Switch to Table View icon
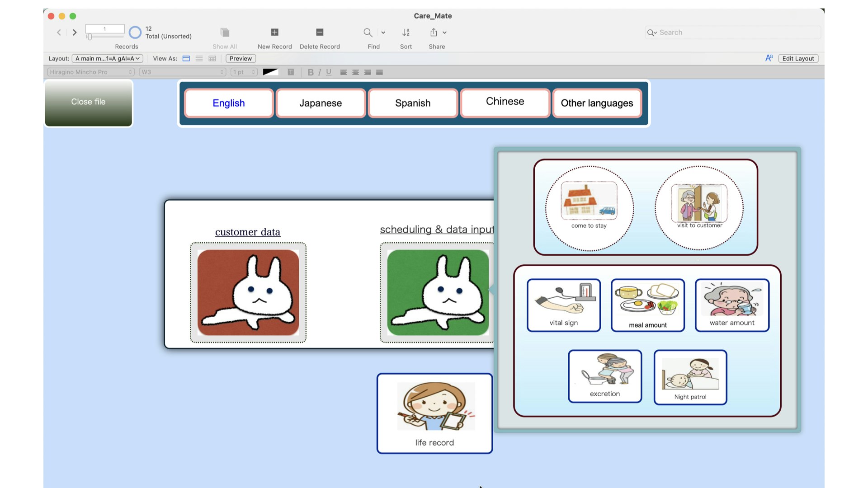Image resolution: width=868 pixels, height=488 pixels. pyautogui.click(x=212, y=58)
